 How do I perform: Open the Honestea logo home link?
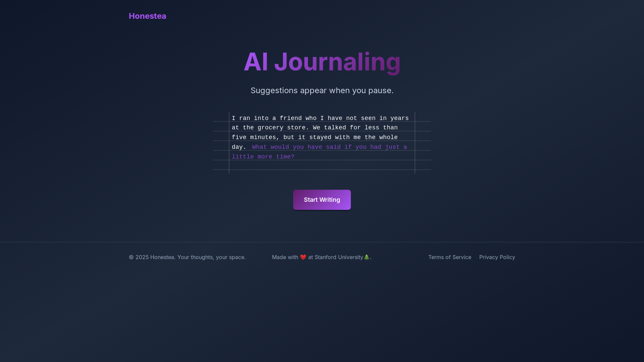tap(147, 16)
